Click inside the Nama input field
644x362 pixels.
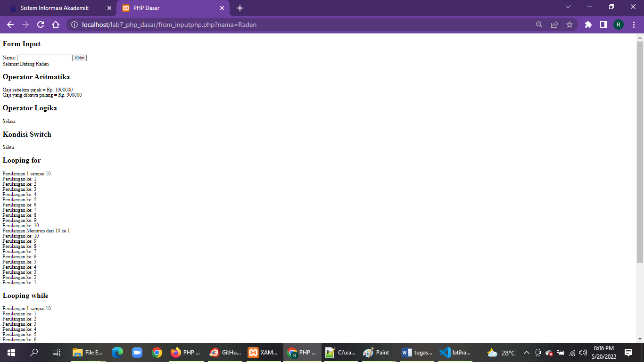point(44,58)
